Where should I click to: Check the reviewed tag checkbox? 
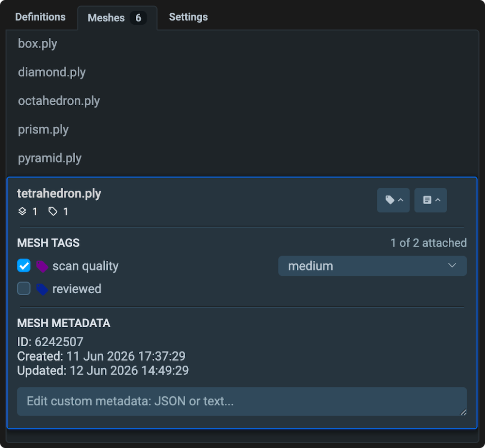point(24,288)
